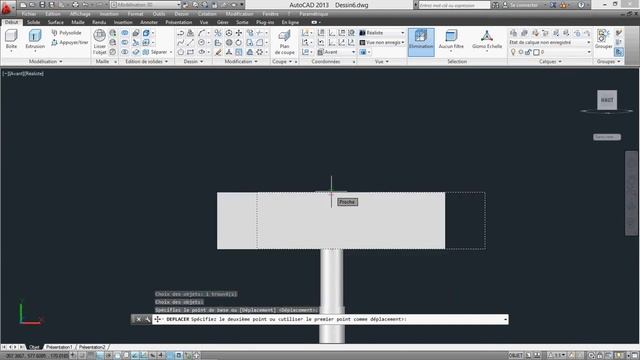Click the Lisser l'objet tool
The width and height of the screenshot is (640, 360).
(x=99, y=42)
